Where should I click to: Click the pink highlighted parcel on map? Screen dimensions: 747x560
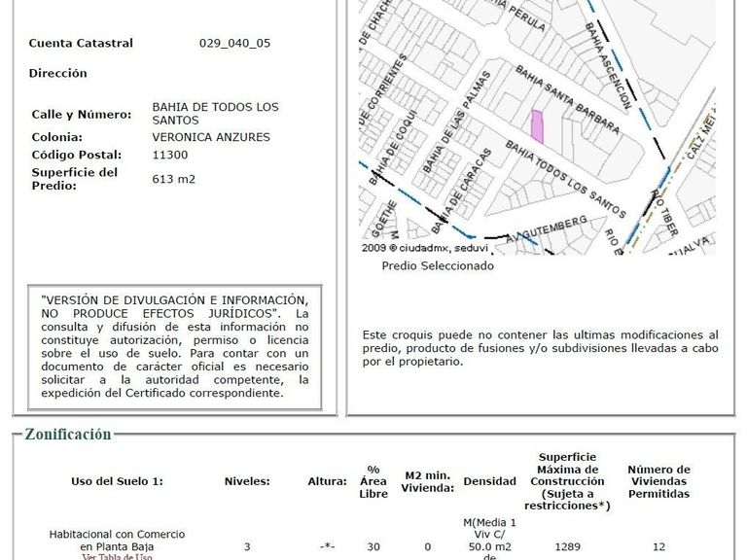(x=537, y=126)
